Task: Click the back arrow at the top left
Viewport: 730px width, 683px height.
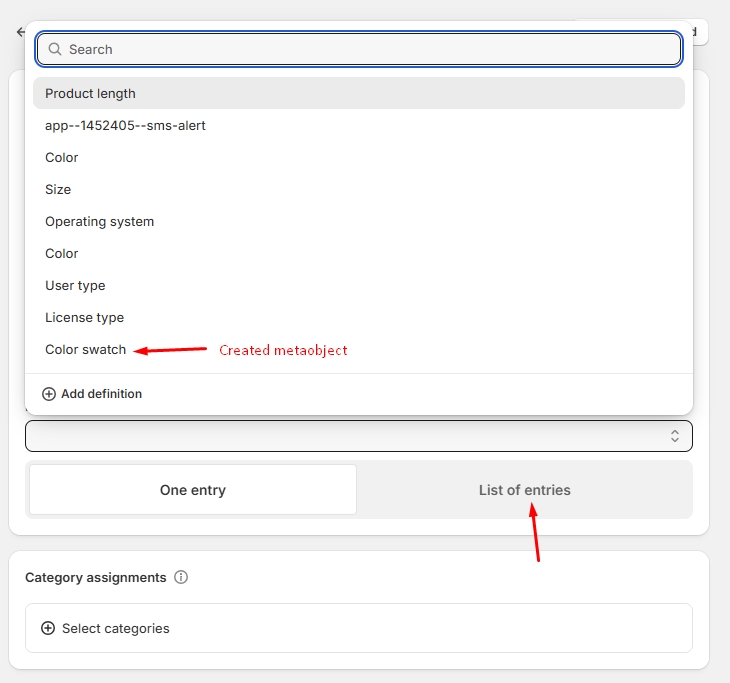Action: tap(19, 32)
